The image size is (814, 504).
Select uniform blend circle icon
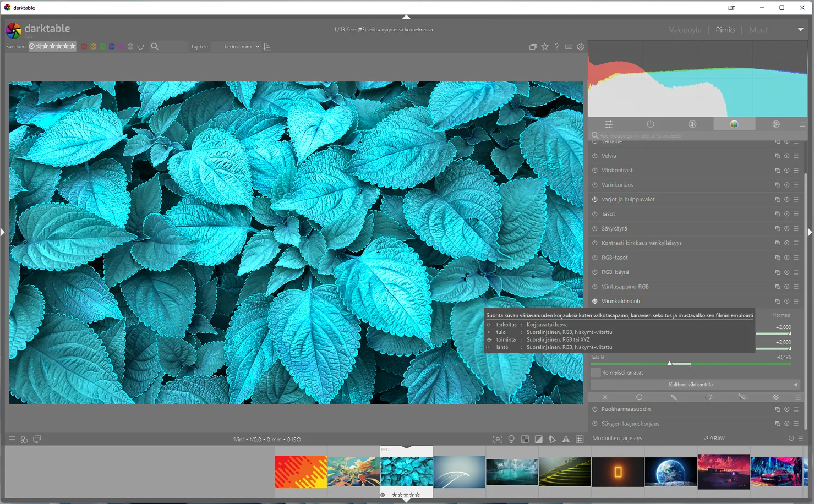click(x=639, y=397)
